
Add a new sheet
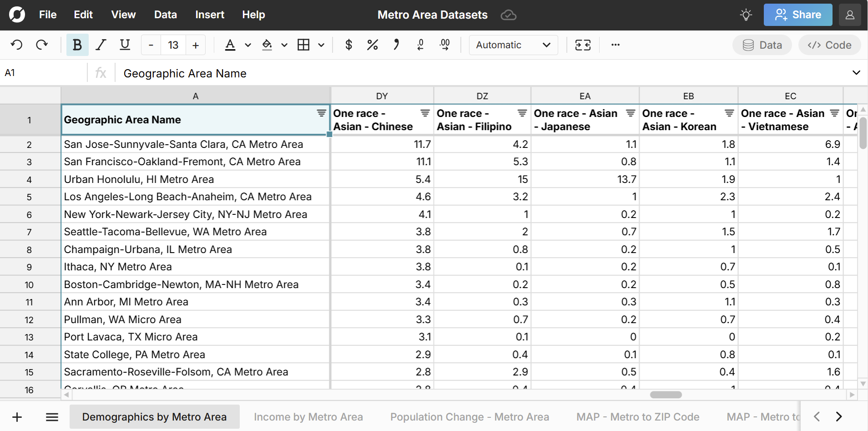click(17, 416)
